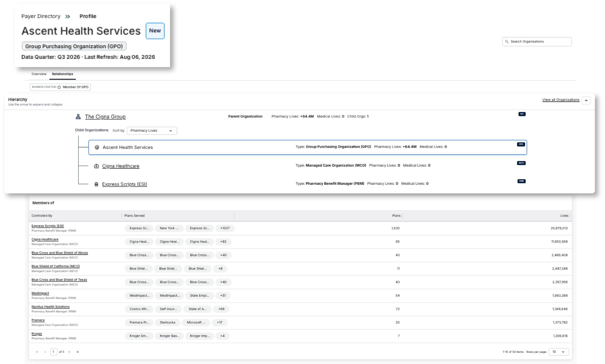The height and width of the screenshot is (364, 605).
Task: Select the Ascent Health Services hierarchy row
Action: point(307,147)
